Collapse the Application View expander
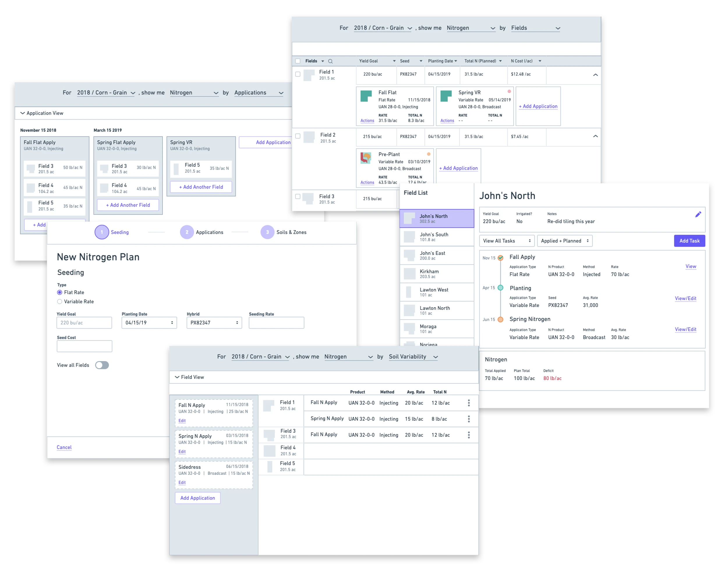The width and height of the screenshot is (728, 577). (x=23, y=113)
